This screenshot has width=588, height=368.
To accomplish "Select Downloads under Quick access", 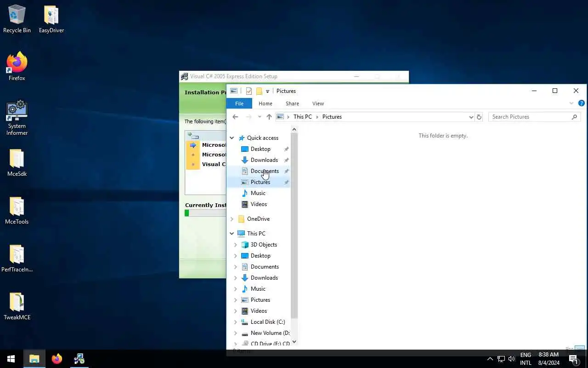I will coord(264,160).
